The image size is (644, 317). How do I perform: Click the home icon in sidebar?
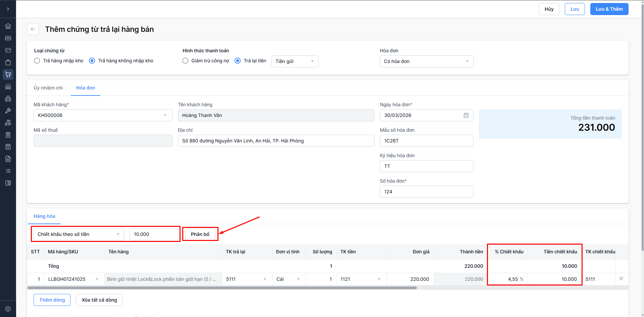(8, 26)
